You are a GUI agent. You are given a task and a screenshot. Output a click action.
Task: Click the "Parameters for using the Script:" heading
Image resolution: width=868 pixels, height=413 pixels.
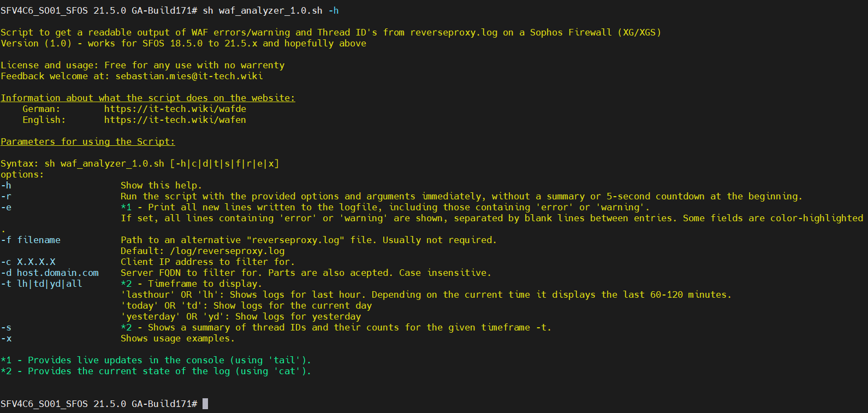[88, 141]
